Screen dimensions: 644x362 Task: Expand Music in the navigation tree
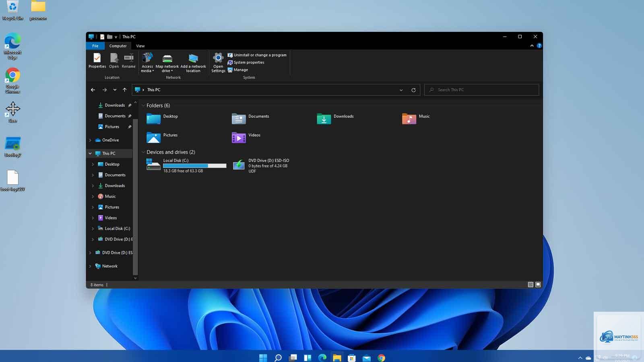[93, 196]
